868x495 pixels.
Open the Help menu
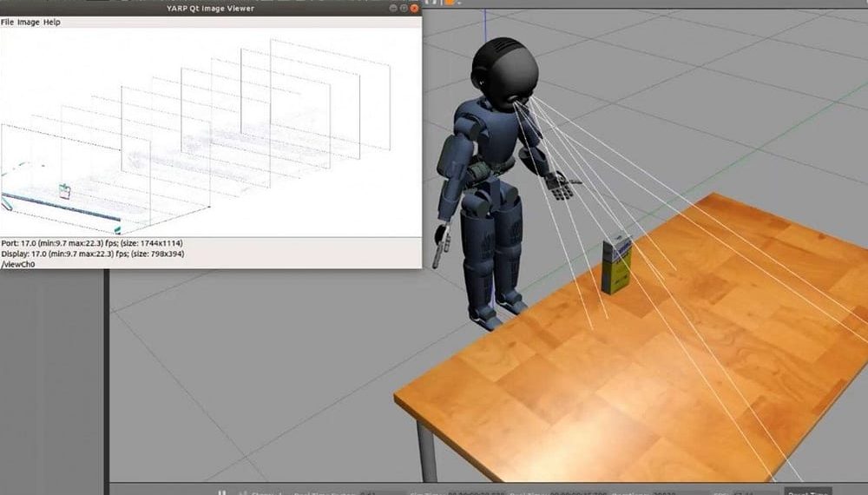[x=52, y=22]
